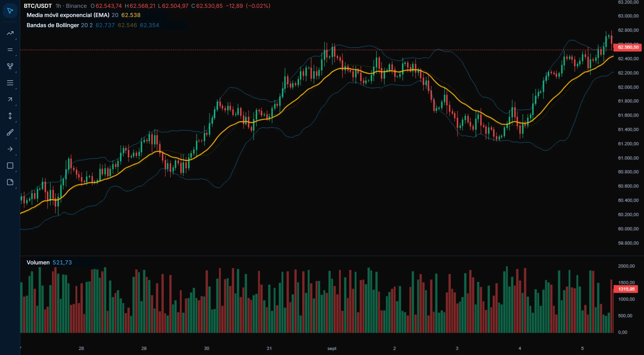Select the rectangle shape tool

[x=10, y=166]
